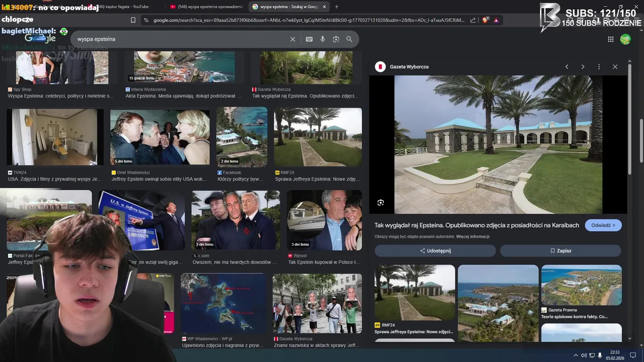This screenshot has height=362, width=644.
Task: Click the page vertical scrollbar thumb
Action: click(x=641, y=141)
